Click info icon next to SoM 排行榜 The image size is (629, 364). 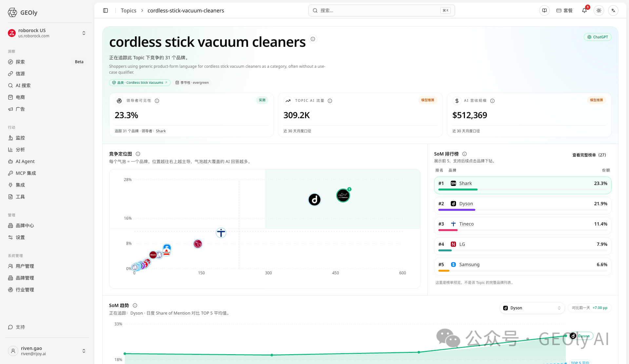465,154
